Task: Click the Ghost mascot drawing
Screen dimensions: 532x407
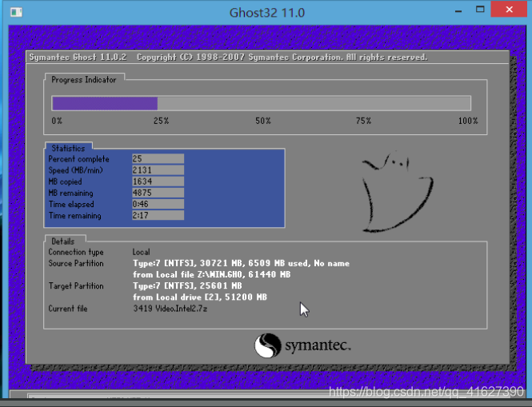Action: pyautogui.click(x=398, y=192)
